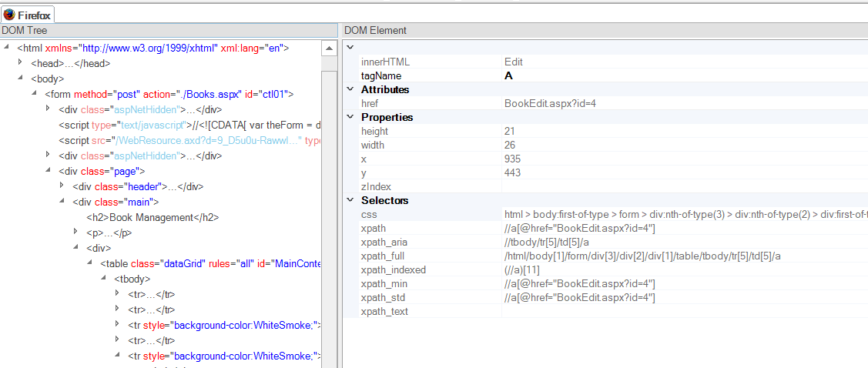The image size is (868, 368).
Task: Click the xpath_indexed property label
Action: click(x=393, y=269)
